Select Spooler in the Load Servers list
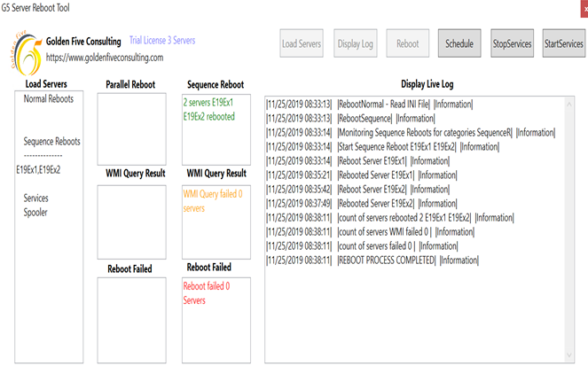This screenshot has width=588, height=373. 36,212
